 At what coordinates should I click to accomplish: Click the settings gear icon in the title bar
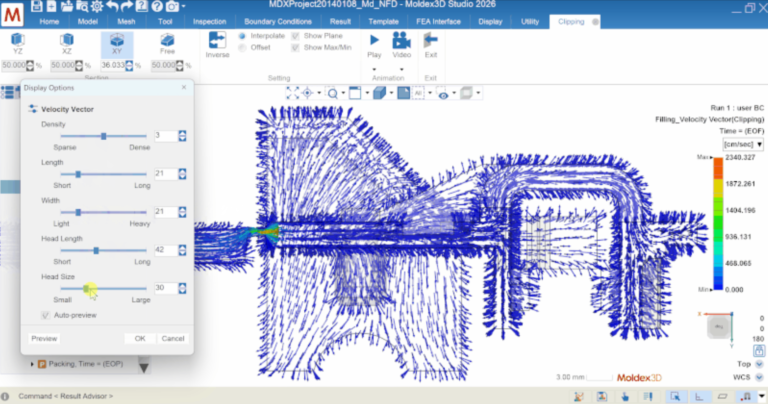tap(97, 6)
